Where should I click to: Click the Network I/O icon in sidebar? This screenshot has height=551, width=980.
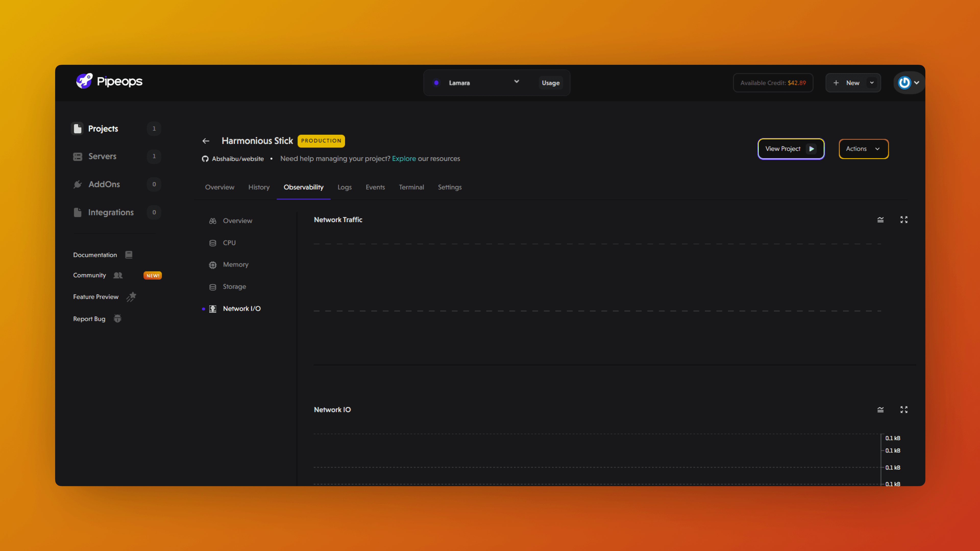click(213, 308)
